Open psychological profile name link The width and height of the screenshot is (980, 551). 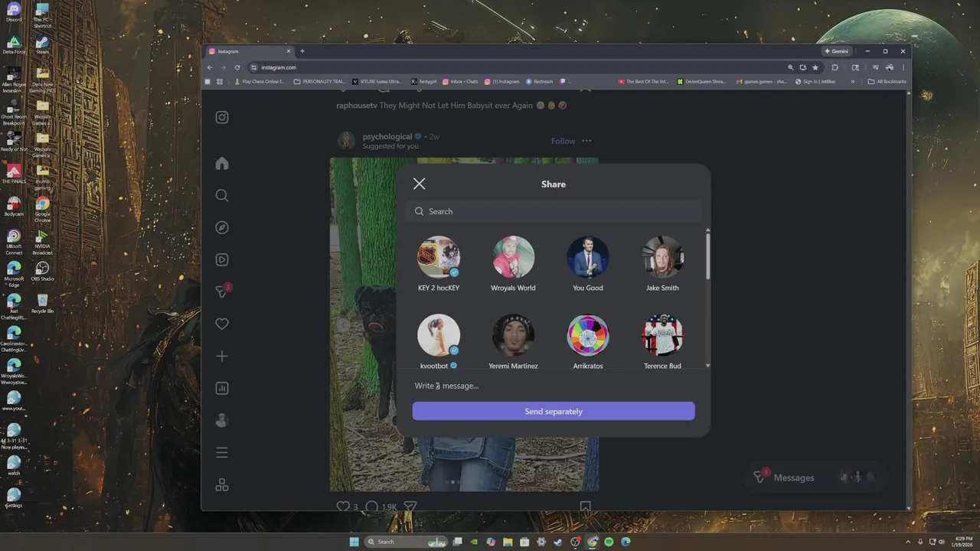387,136
